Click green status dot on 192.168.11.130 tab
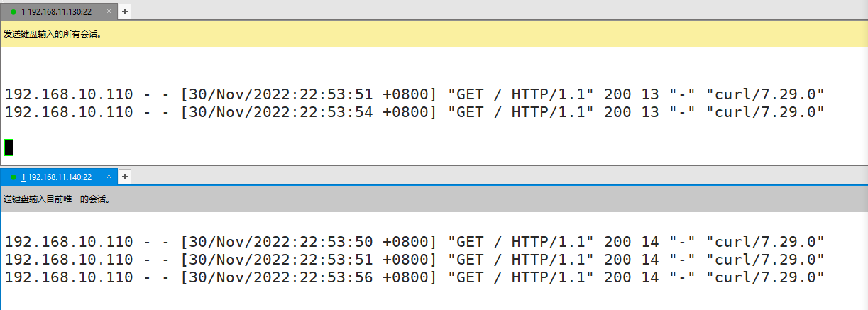This screenshot has width=868, height=310. (13, 12)
